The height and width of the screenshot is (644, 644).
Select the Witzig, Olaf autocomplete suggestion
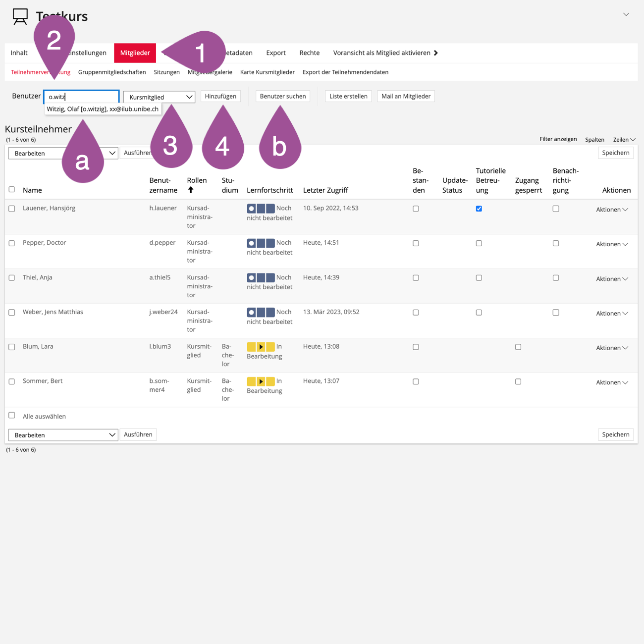coord(103,109)
